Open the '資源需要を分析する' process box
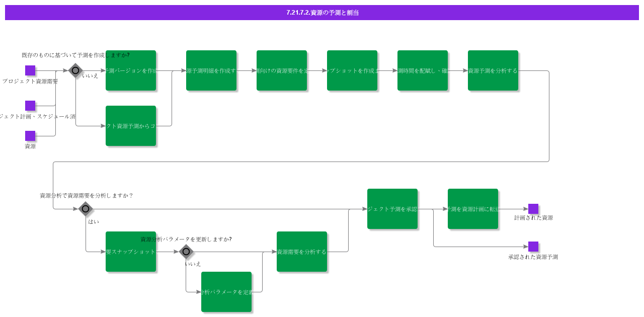 302,252
